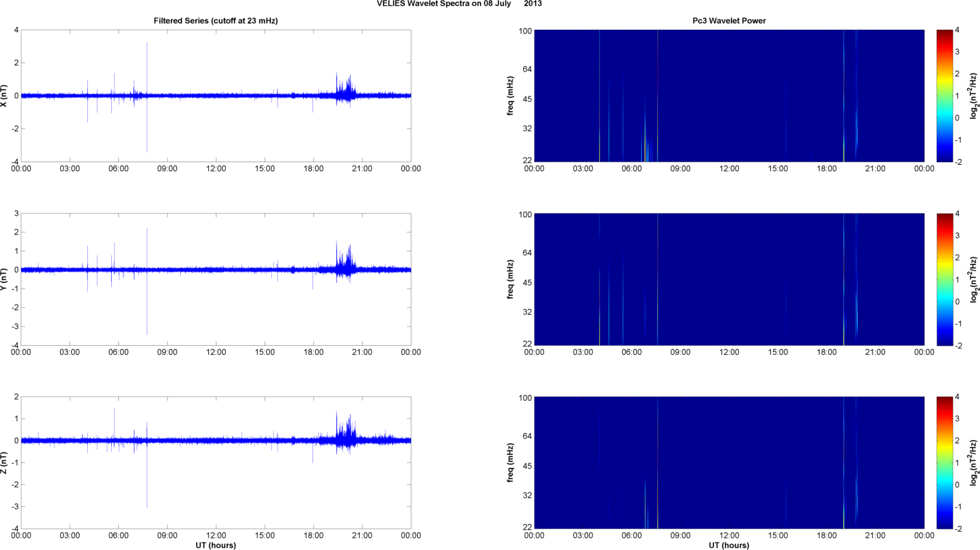Click the X component filtered series plot
This screenshot has width=980, height=550.
click(216, 96)
